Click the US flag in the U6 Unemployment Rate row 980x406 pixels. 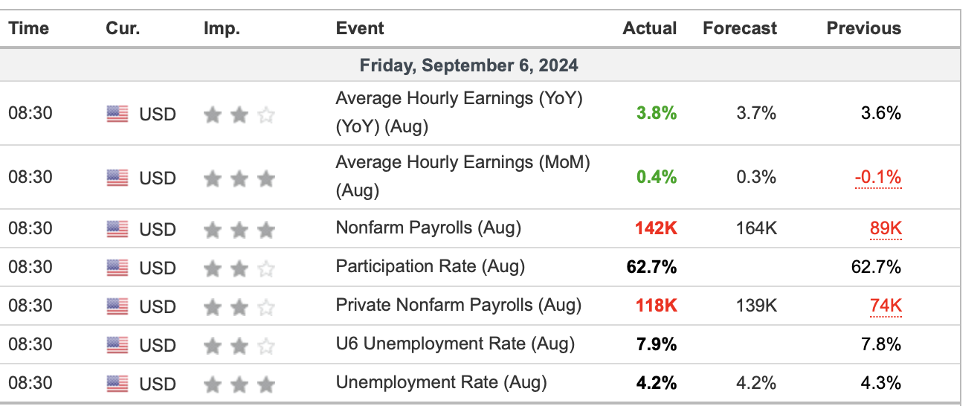117,345
